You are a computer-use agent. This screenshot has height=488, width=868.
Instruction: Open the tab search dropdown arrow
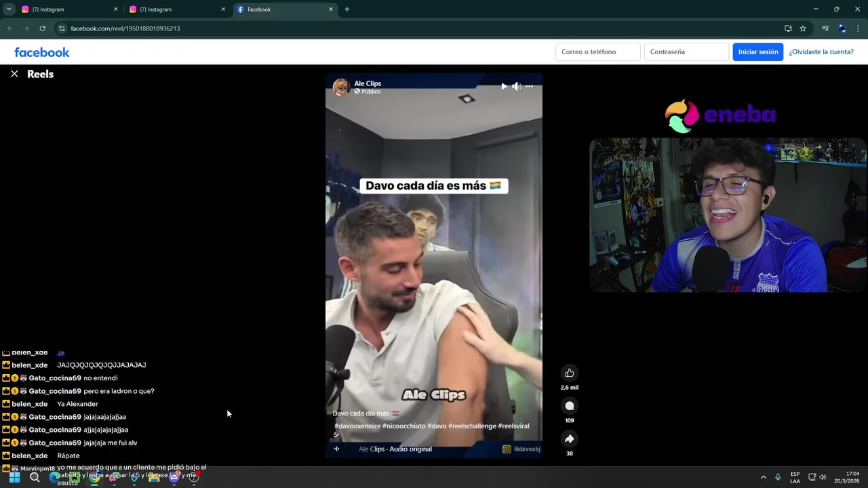(9, 9)
